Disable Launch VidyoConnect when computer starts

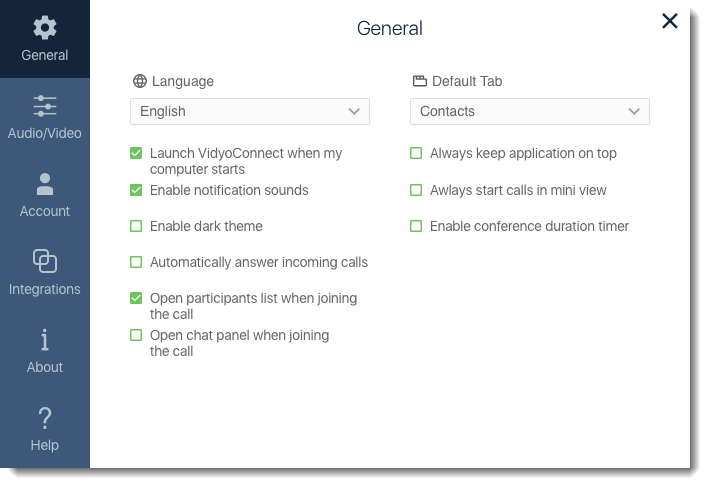(x=136, y=153)
